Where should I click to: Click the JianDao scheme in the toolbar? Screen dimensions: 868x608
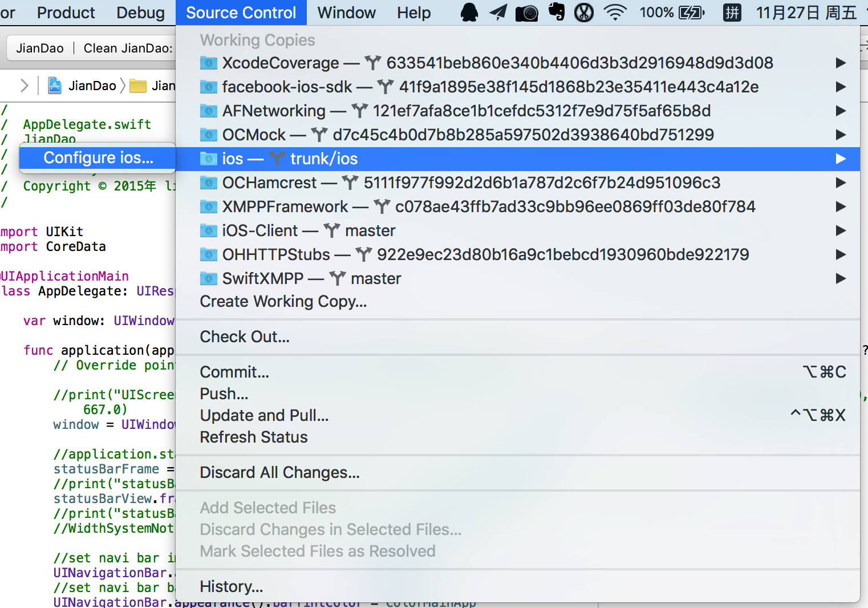pos(40,48)
